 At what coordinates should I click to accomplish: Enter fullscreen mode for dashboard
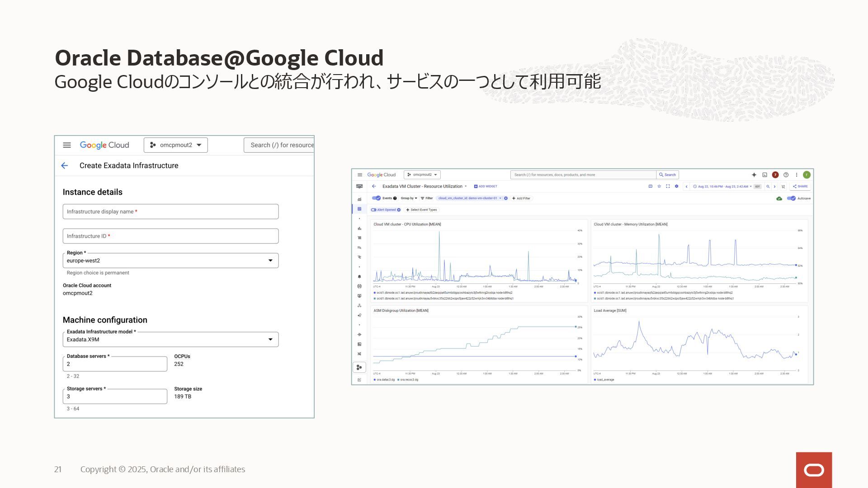pos(668,186)
